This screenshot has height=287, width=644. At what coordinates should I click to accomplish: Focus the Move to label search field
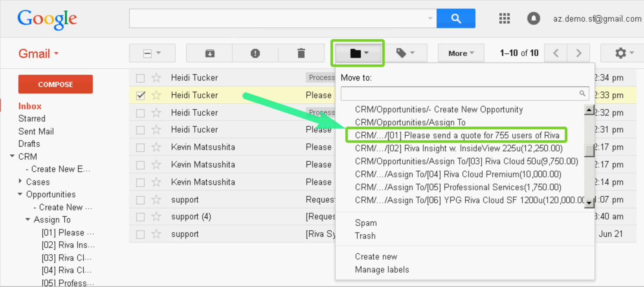465,93
